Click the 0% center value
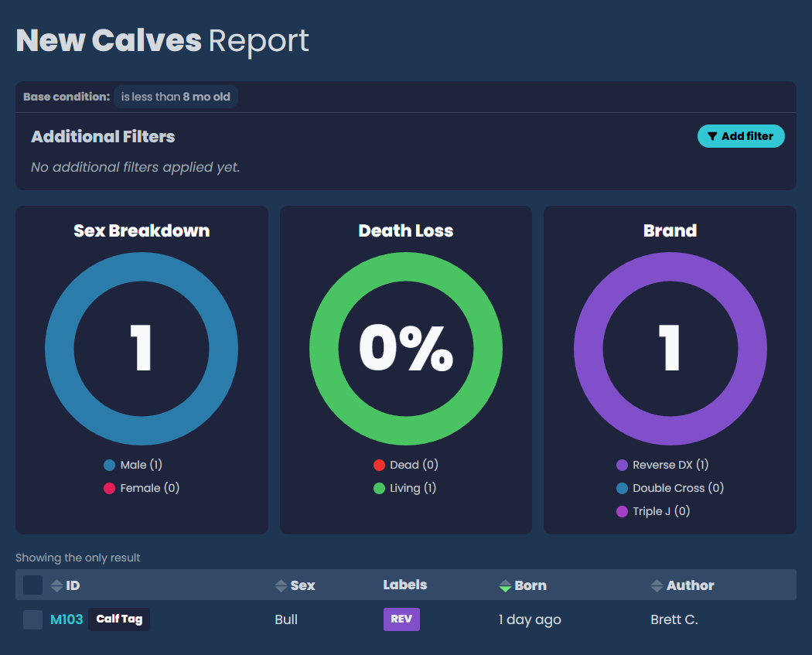 pyautogui.click(x=406, y=348)
